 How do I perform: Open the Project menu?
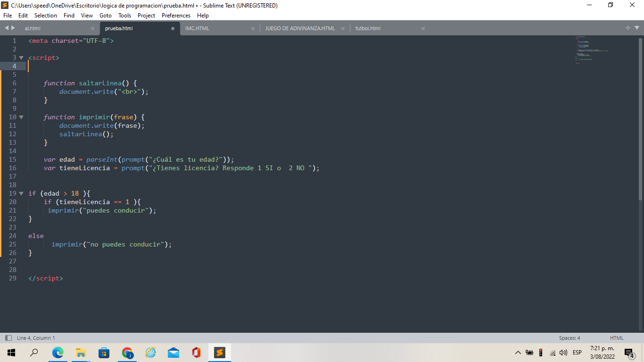(146, 16)
